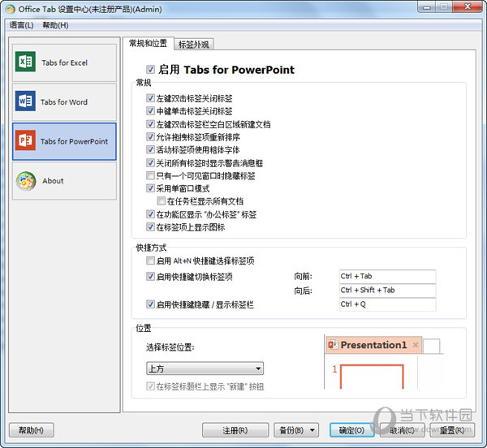Click the new blank tab button in preview
The width and height of the screenshot is (487, 448).
click(x=432, y=347)
